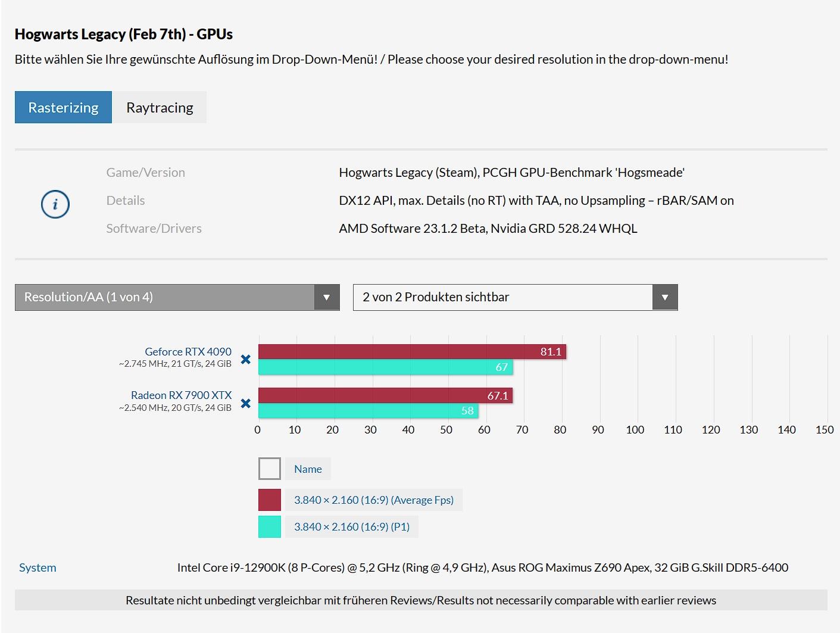Expand the Produkten sichtbar dropdown arrow
The image size is (840, 633).
pos(664,297)
